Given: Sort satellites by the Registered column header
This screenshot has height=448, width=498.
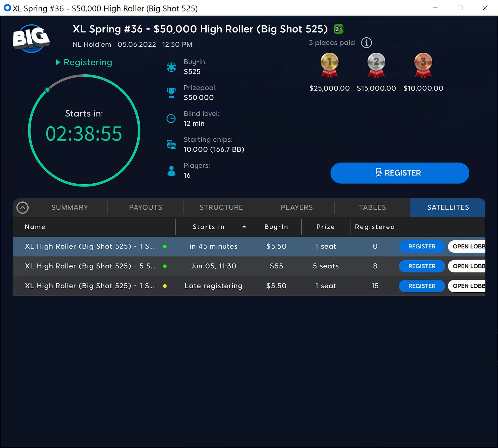Looking at the screenshot, I should click(375, 227).
